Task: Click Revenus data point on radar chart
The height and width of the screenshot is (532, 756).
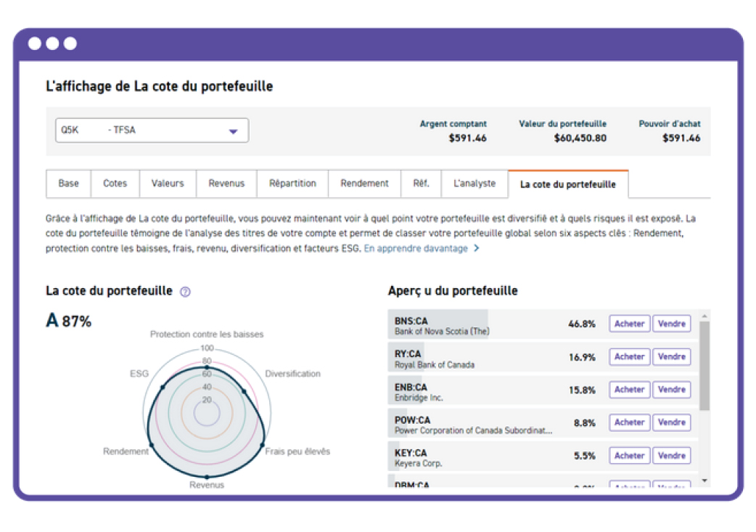Action: click(207, 475)
